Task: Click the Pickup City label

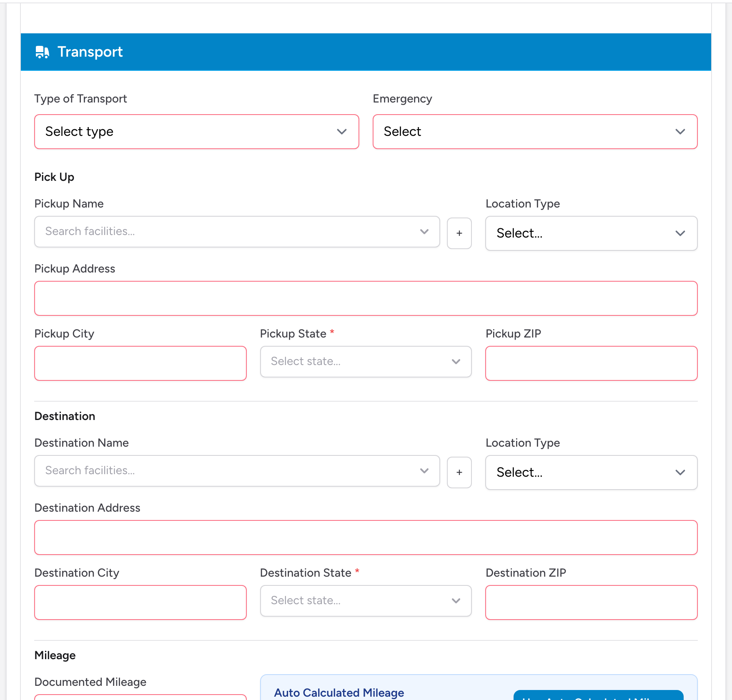Action: point(64,334)
